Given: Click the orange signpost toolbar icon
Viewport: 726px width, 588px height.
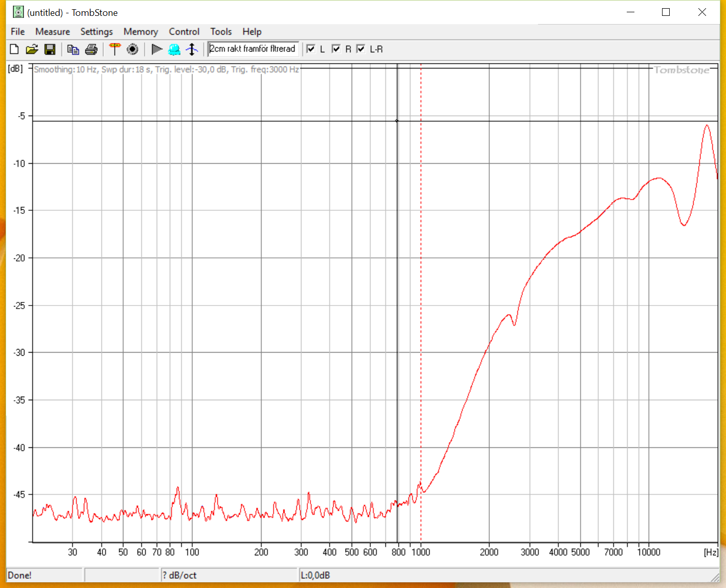Looking at the screenshot, I should click(115, 49).
